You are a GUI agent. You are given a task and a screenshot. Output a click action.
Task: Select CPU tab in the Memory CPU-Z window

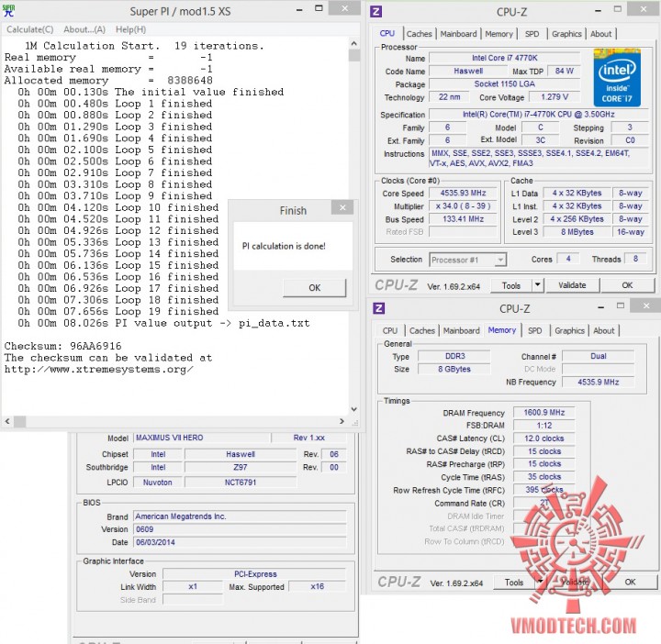coord(390,330)
